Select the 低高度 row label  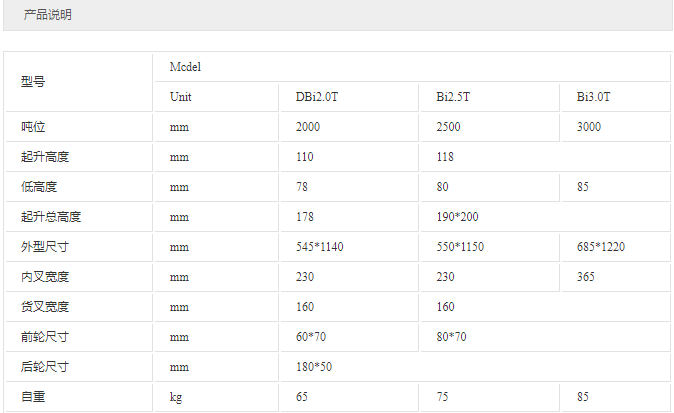coord(39,187)
